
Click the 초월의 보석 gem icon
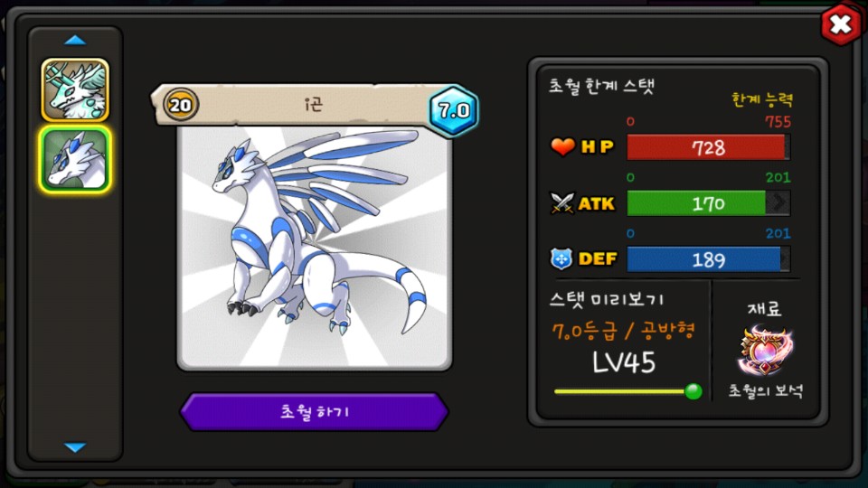tap(765, 350)
